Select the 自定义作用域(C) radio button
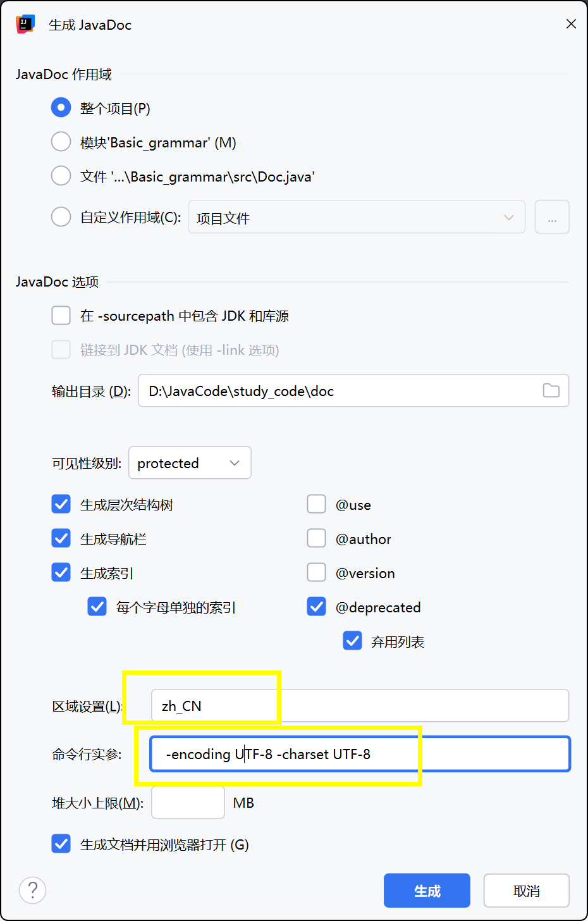588x921 pixels. tap(61, 217)
